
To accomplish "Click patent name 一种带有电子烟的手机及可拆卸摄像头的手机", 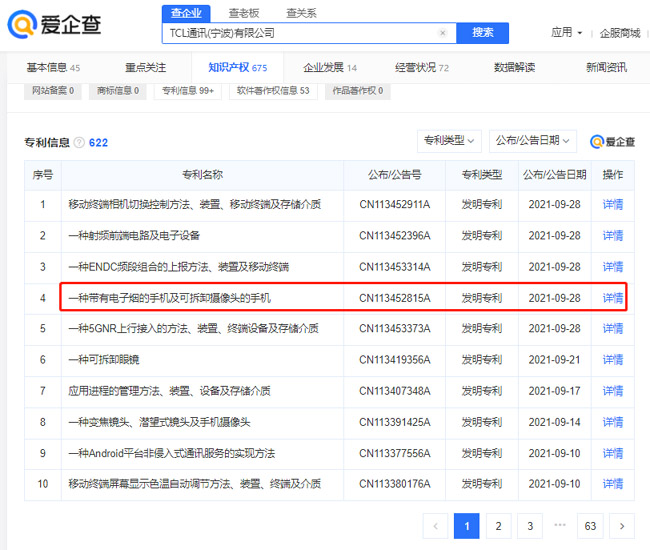I will (170, 298).
